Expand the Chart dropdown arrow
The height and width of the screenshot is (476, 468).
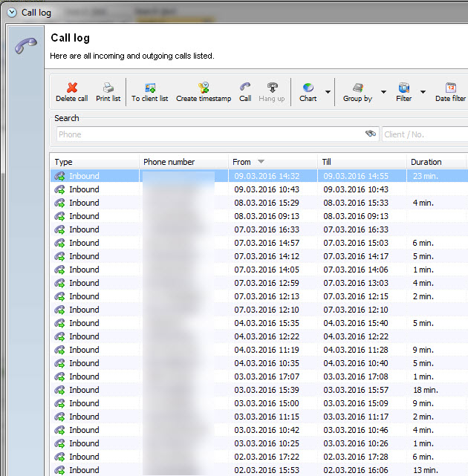coord(328,93)
